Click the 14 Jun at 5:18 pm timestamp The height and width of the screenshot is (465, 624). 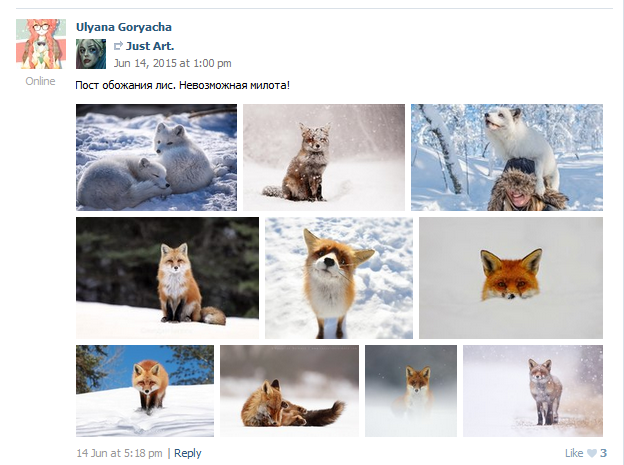click(x=119, y=453)
